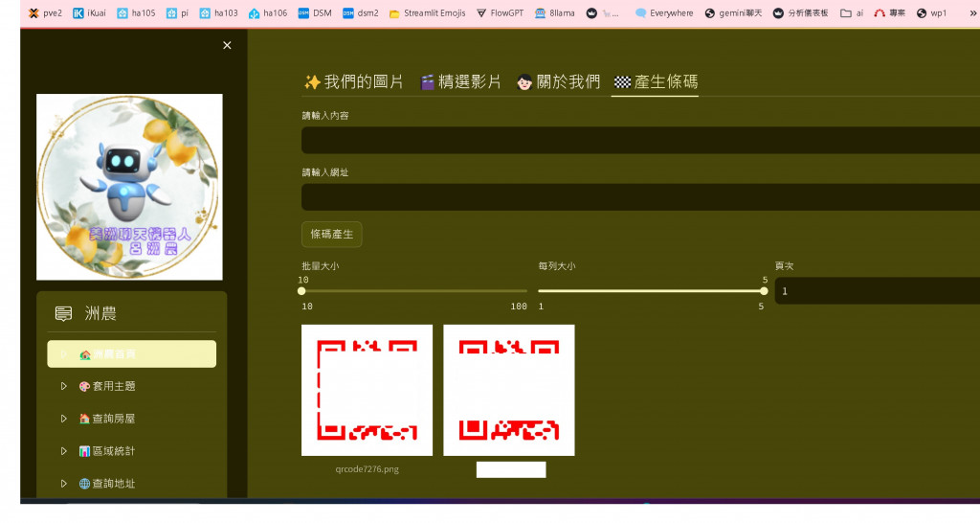Open the ha105 bookmark
The height and width of the screenshot is (523, 980).
[136, 13]
